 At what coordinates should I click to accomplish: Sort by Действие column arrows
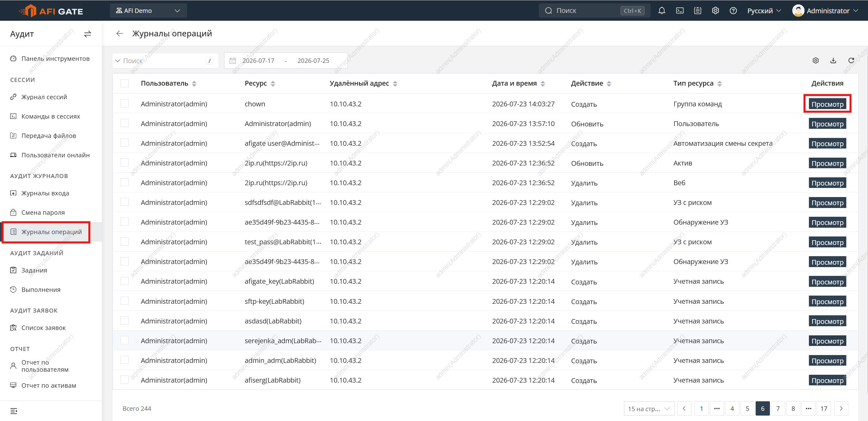[x=609, y=84]
